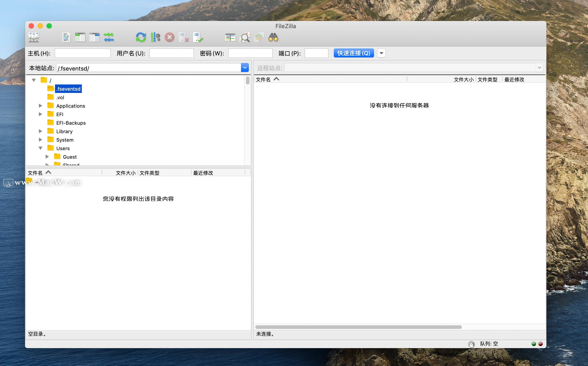
Task: Toggle directory comparison magnifier icon
Action: tap(245, 38)
